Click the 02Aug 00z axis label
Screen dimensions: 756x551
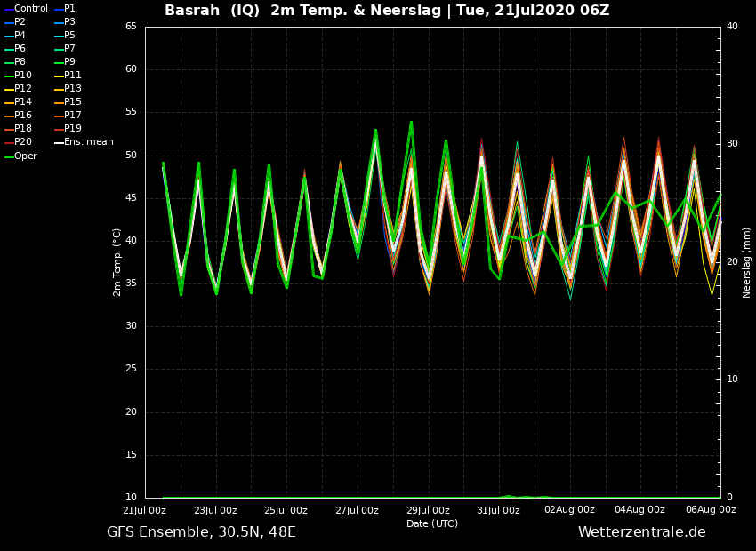coord(569,509)
